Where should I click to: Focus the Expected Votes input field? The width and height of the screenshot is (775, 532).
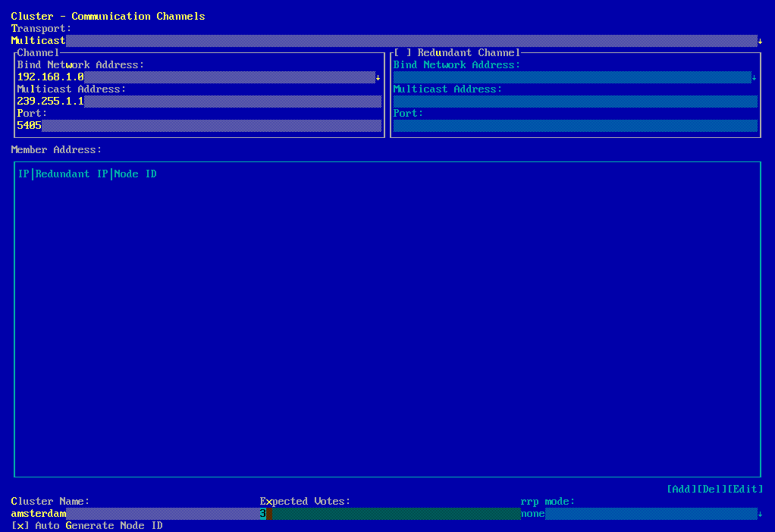[x=390, y=514]
